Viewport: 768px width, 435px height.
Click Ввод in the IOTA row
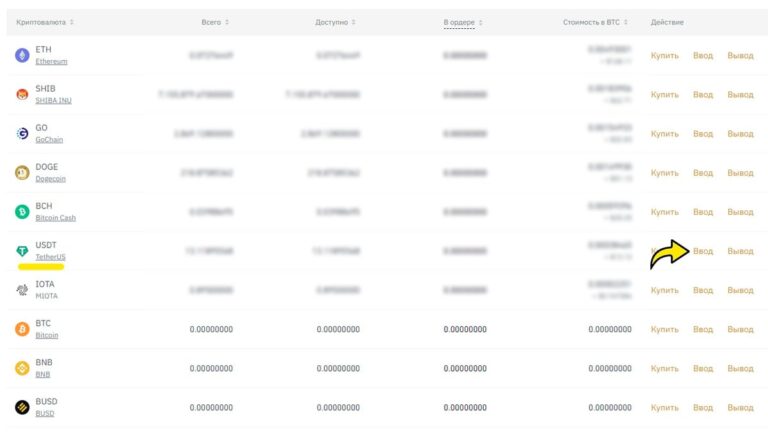point(703,290)
